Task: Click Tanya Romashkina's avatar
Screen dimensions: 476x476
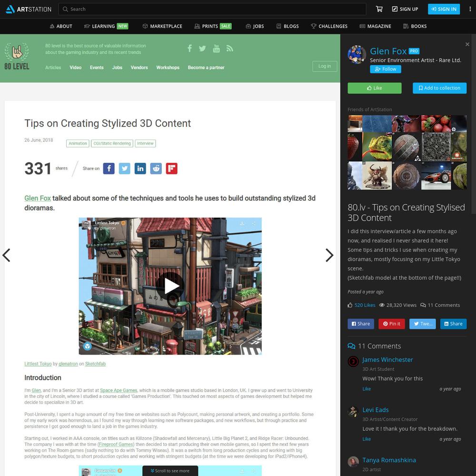Action: 353,462
